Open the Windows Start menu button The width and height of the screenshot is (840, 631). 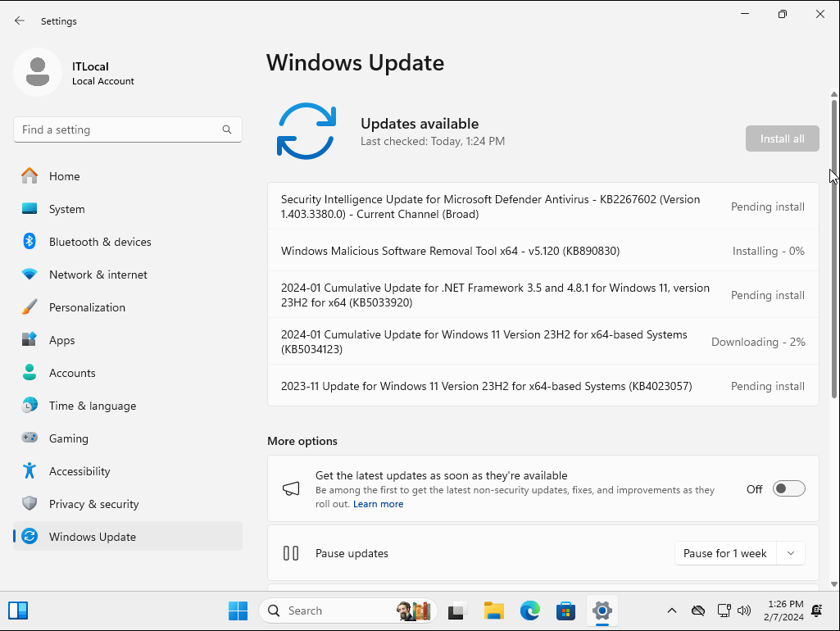tap(238, 611)
